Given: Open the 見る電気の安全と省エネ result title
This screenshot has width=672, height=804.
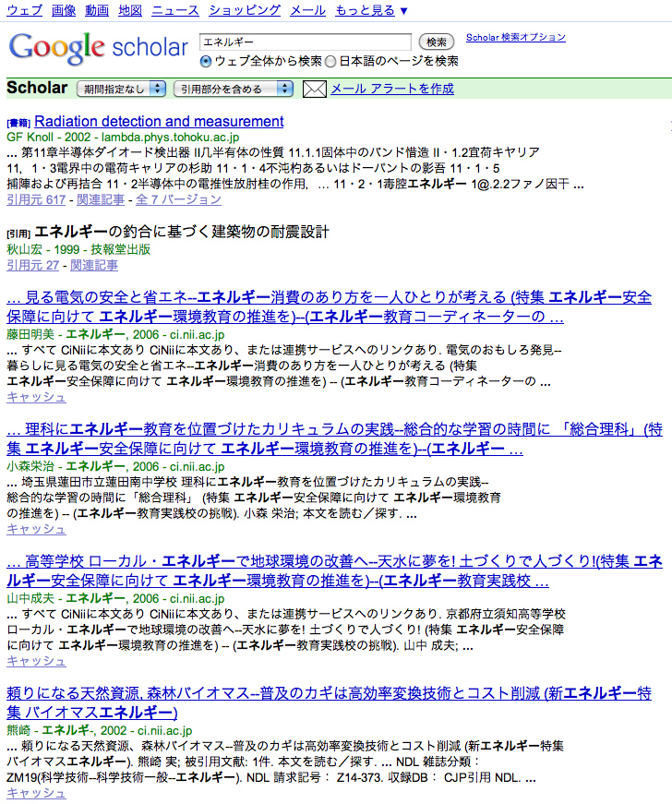Looking at the screenshot, I should click(x=330, y=306).
